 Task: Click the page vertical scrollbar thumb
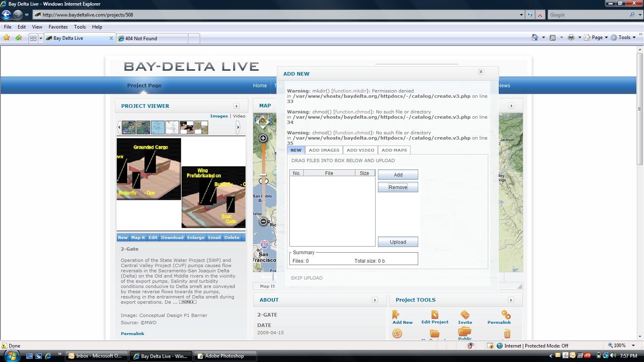click(x=640, y=109)
